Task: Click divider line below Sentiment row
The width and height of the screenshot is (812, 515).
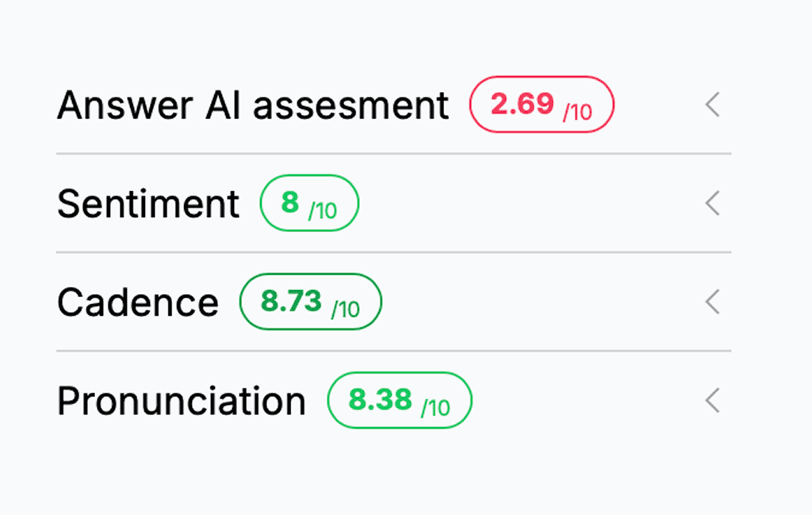Action: pyautogui.click(x=393, y=253)
